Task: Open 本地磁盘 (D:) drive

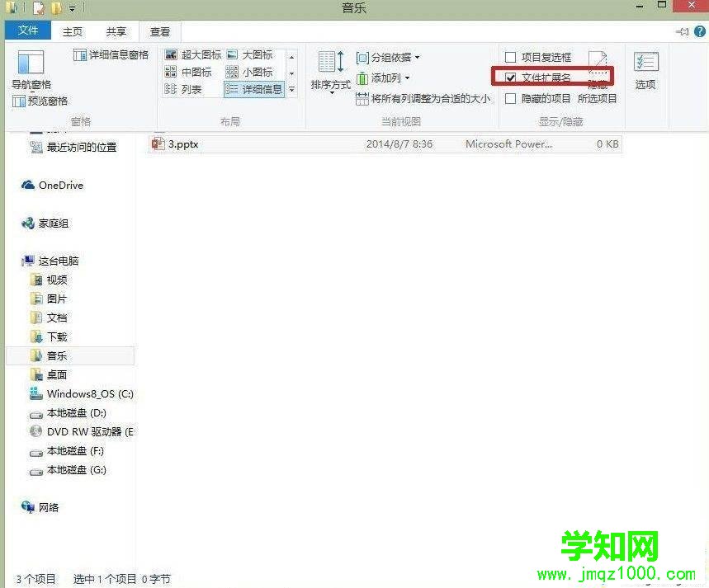Action: point(68,412)
